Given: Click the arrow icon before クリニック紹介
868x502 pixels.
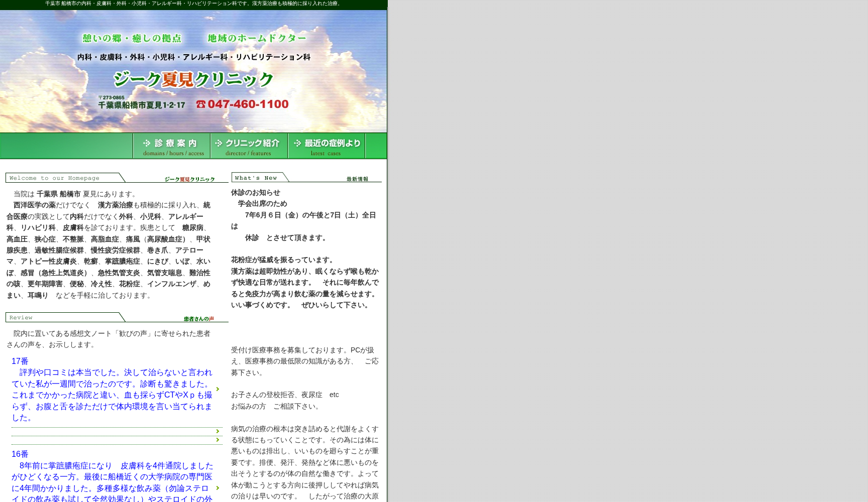Looking at the screenshot, I should [218, 143].
